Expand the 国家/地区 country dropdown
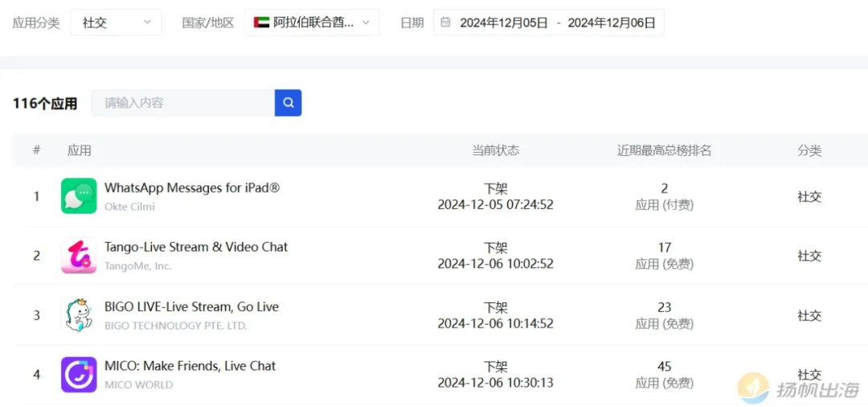 (312, 23)
